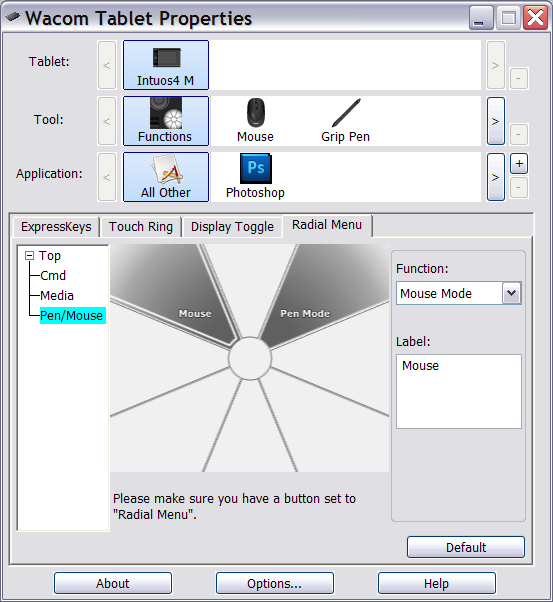Viewport: 553px width, 602px height.
Task: Open the Options dialog button
Action: [275, 584]
